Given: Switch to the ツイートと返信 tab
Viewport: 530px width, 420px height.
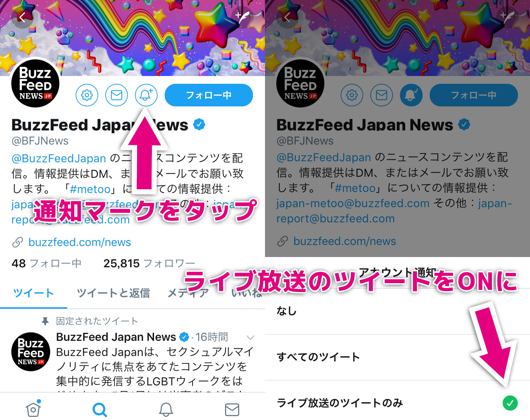Looking at the screenshot, I should pos(113,293).
